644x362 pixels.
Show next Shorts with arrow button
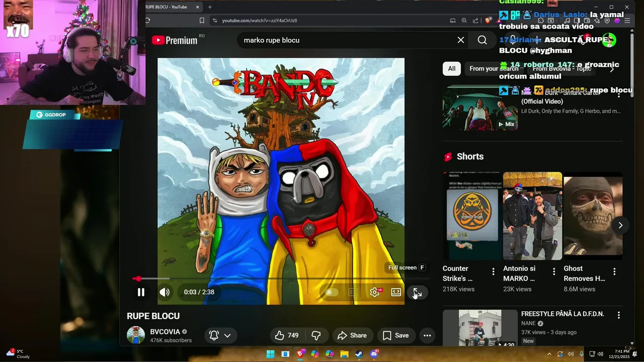tap(620, 225)
